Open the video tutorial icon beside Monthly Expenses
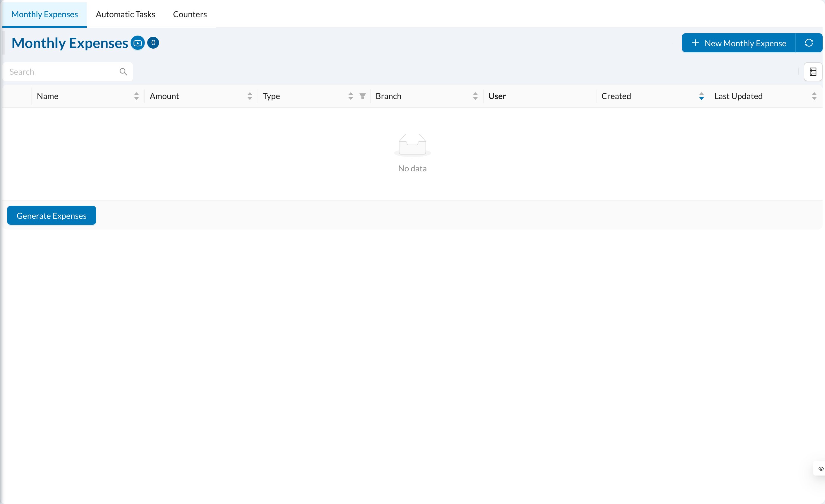 [138, 43]
